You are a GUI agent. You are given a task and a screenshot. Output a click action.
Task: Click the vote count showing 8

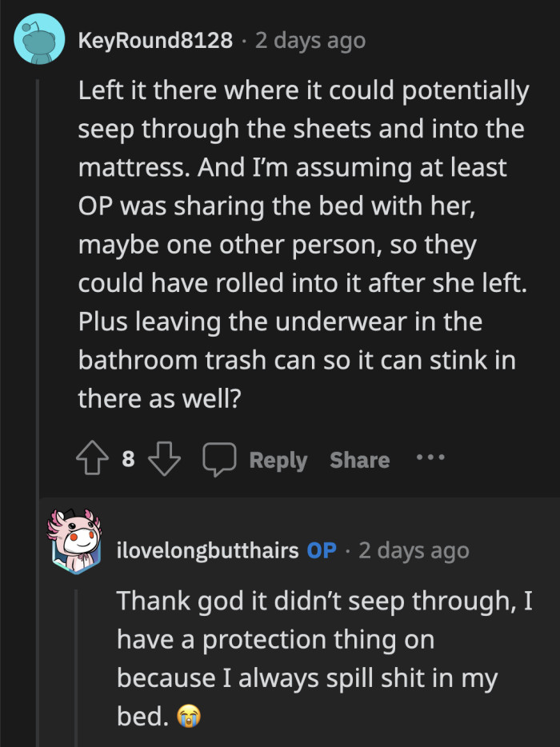[x=129, y=459]
